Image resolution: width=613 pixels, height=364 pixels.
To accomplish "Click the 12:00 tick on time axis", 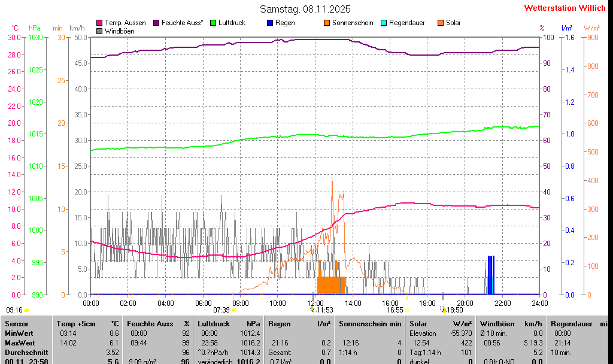I will click(x=315, y=303).
